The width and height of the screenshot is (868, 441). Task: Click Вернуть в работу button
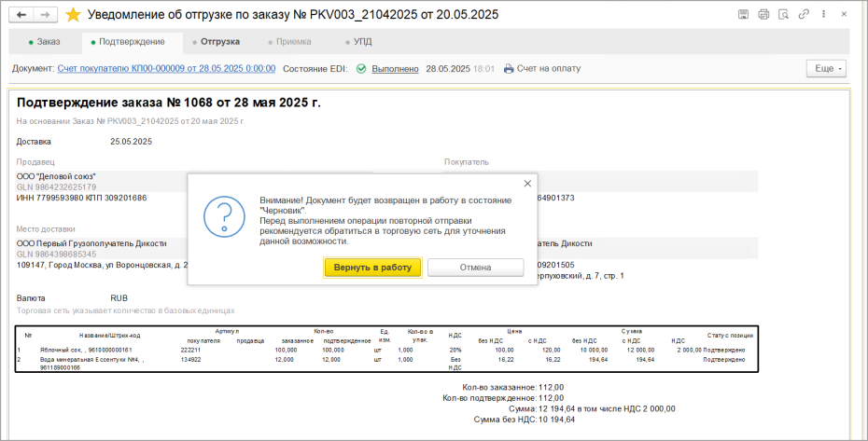[372, 268]
